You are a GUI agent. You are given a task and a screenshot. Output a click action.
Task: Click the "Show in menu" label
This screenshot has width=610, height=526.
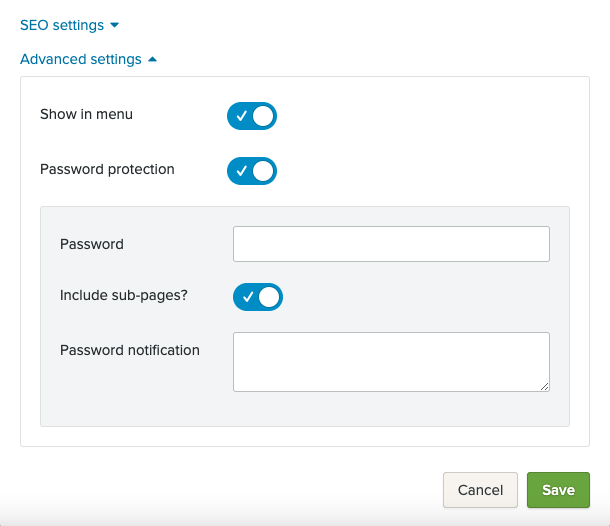86,114
